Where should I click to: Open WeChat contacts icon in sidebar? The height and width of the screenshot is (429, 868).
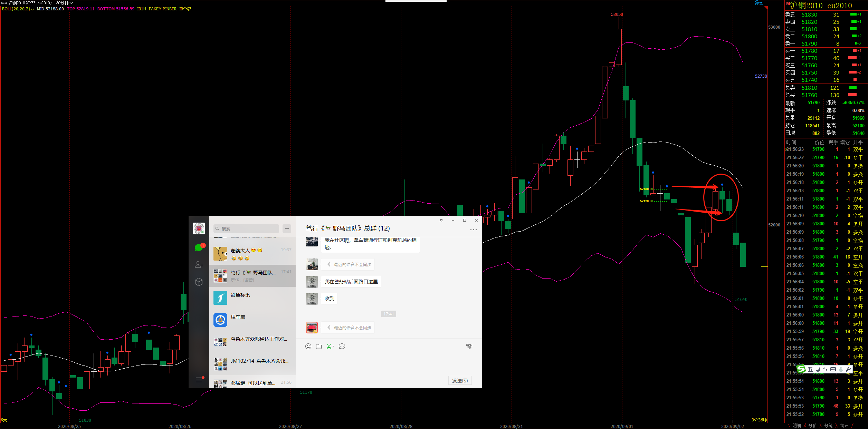click(199, 265)
